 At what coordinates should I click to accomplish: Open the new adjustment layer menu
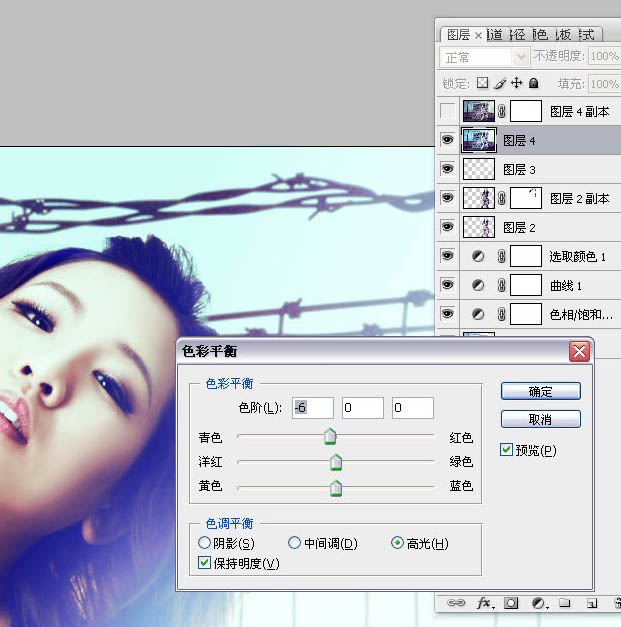tap(538, 604)
